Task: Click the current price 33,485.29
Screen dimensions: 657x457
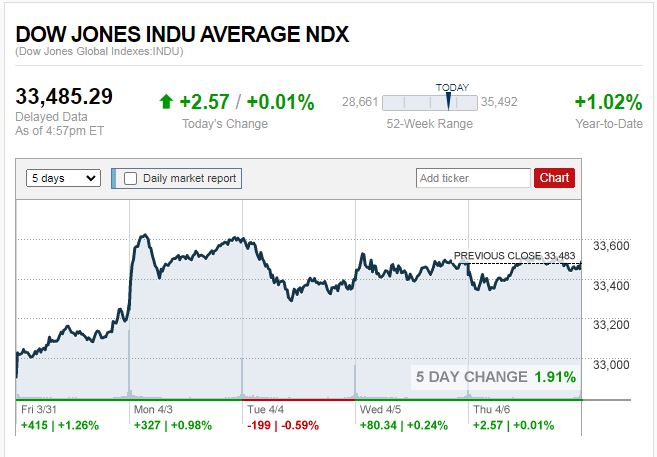Action: pos(64,97)
